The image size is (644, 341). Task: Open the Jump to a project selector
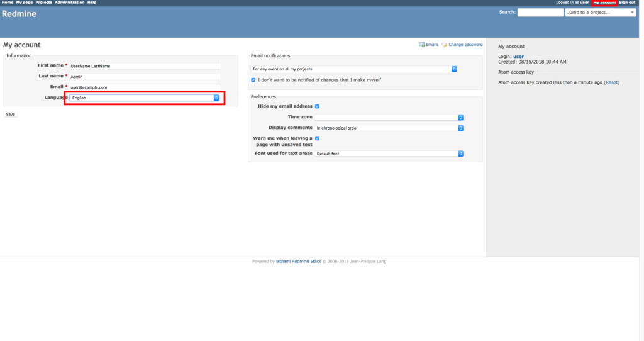pos(601,13)
